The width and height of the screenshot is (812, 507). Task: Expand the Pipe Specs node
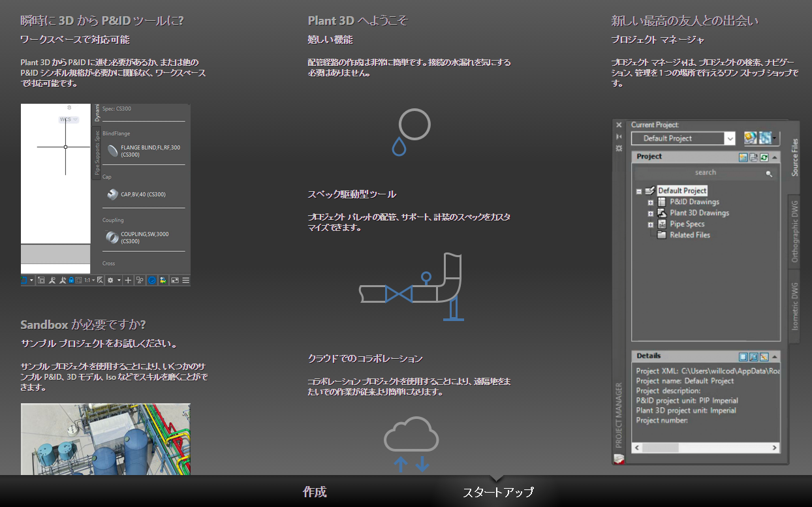pos(650,224)
